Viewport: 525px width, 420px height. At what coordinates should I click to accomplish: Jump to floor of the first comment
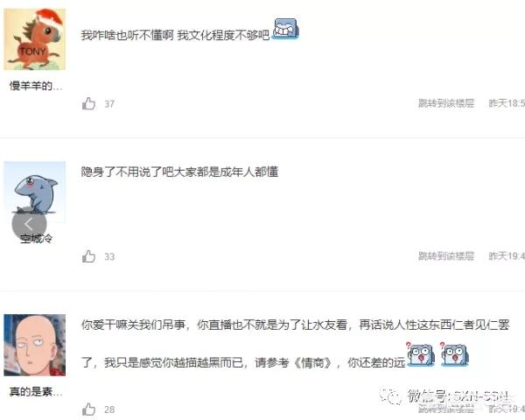pos(446,103)
